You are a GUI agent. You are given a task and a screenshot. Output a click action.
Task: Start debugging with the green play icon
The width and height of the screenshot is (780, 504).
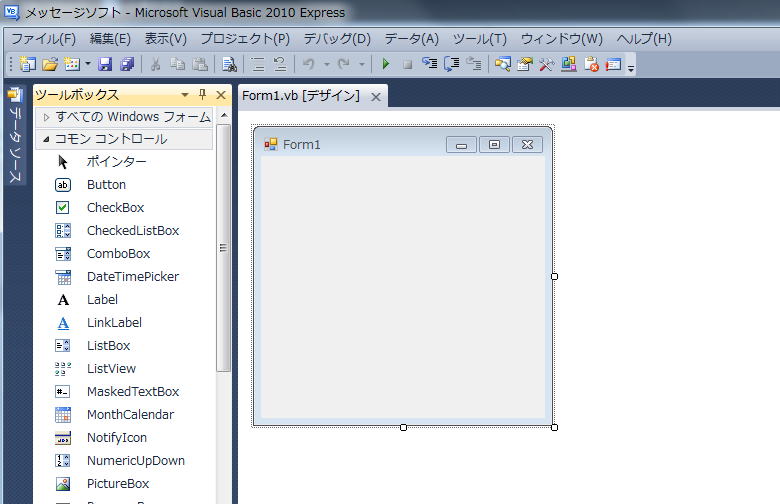click(x=386, y=64)
